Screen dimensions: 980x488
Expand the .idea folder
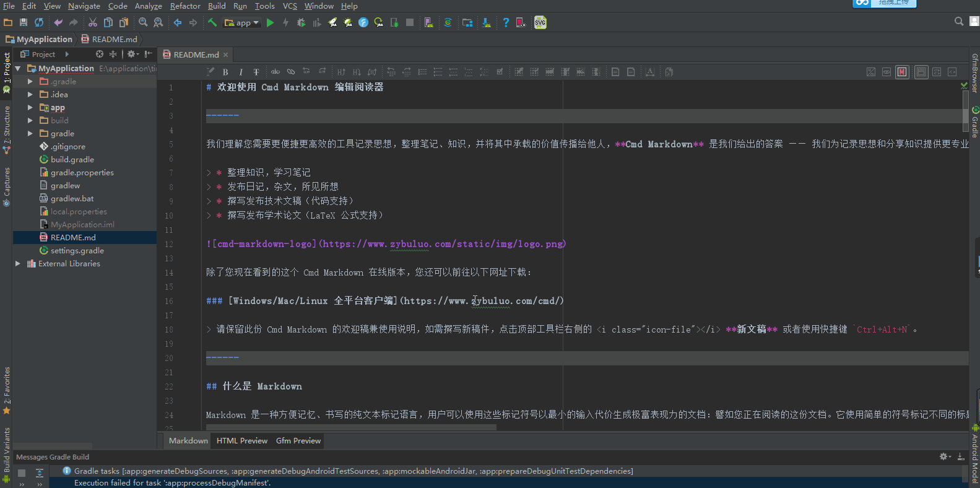click(x=30, y=94)
